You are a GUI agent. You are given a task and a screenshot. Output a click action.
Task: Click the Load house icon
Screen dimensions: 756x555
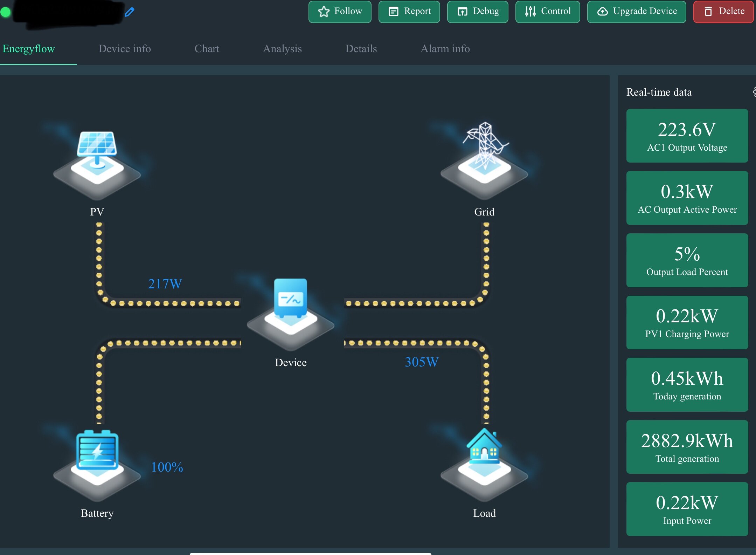point(484,463)
